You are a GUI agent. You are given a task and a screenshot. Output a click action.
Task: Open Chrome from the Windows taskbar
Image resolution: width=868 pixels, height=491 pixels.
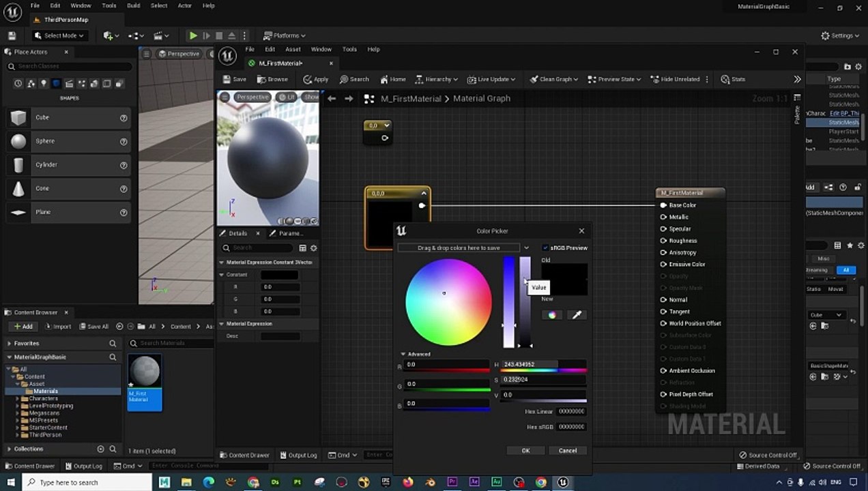click(254, 482)
